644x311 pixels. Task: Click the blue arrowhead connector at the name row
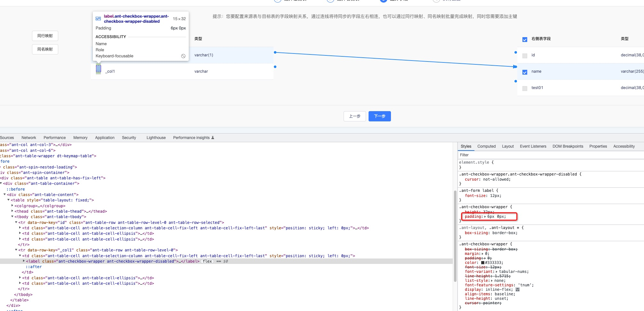click(x=515, y=67)
